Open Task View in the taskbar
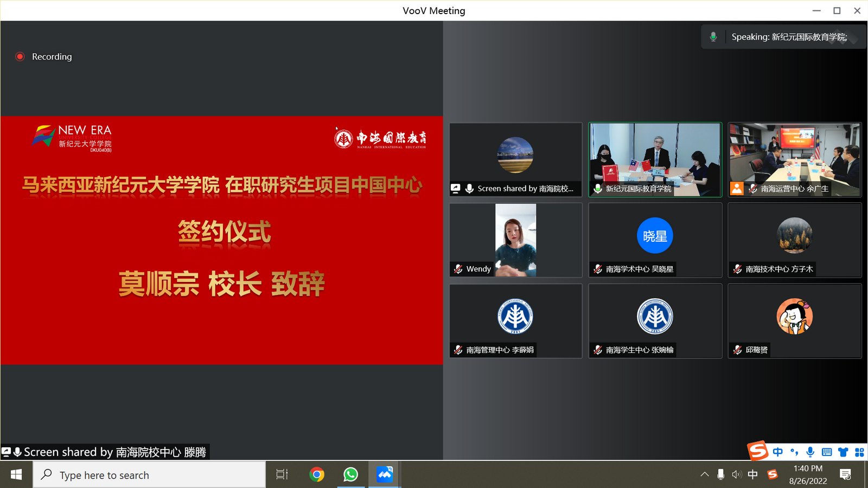This screenshot has height=488, width=868. pos(282,474)
